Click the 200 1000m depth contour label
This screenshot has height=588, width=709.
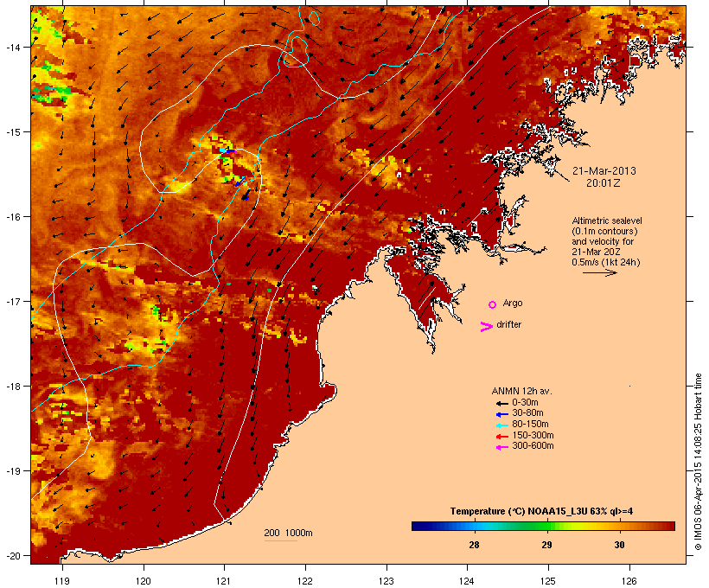[288, 533]
